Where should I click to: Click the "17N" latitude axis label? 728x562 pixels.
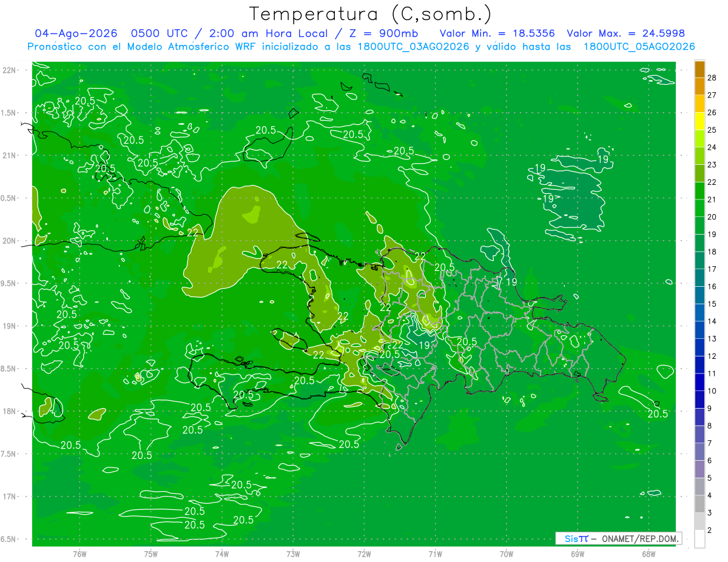pyautogui.click(x=9, y=497)
